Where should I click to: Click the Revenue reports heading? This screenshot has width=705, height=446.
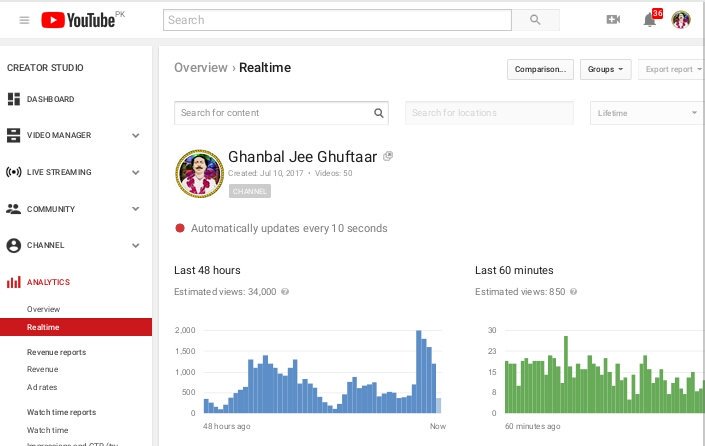click(56, 352)
